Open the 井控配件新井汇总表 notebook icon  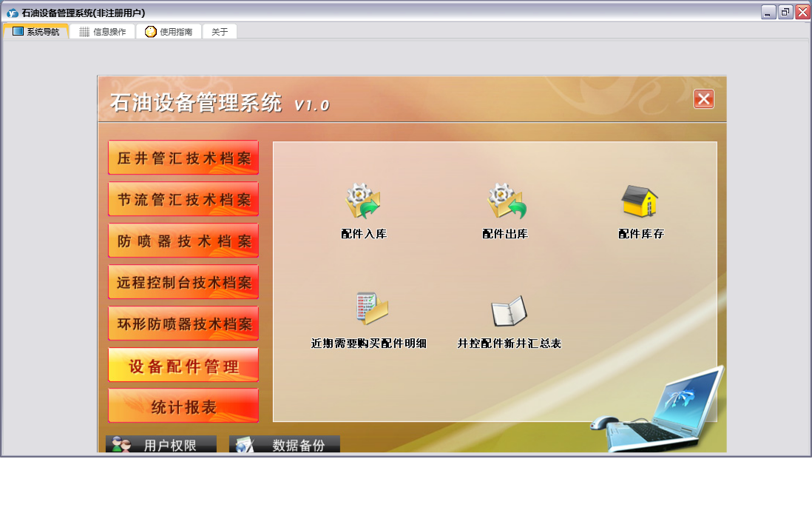pos(509,311)
